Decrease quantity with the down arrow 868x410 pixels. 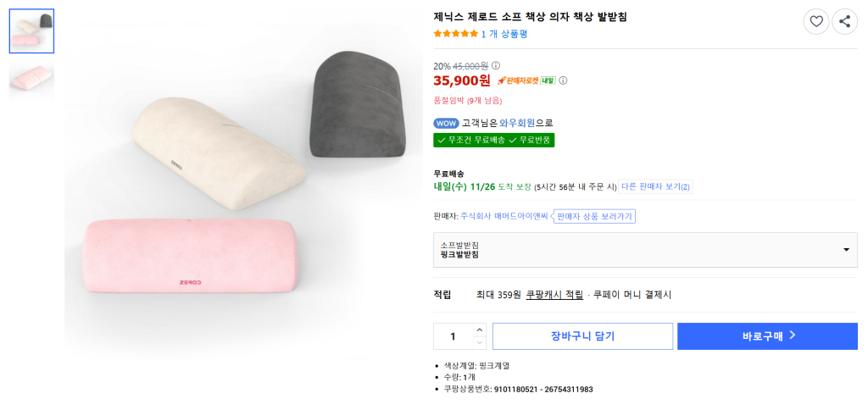[x=479, y=342]
